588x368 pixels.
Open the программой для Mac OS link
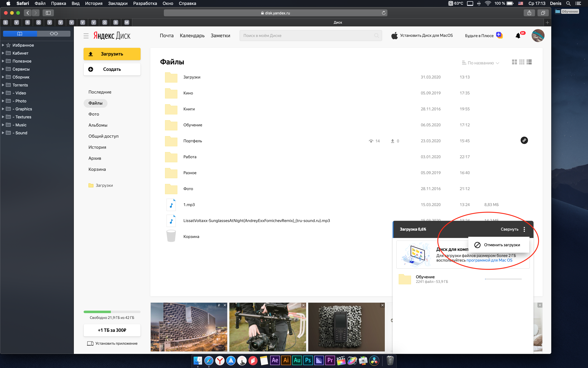point(489,260)
